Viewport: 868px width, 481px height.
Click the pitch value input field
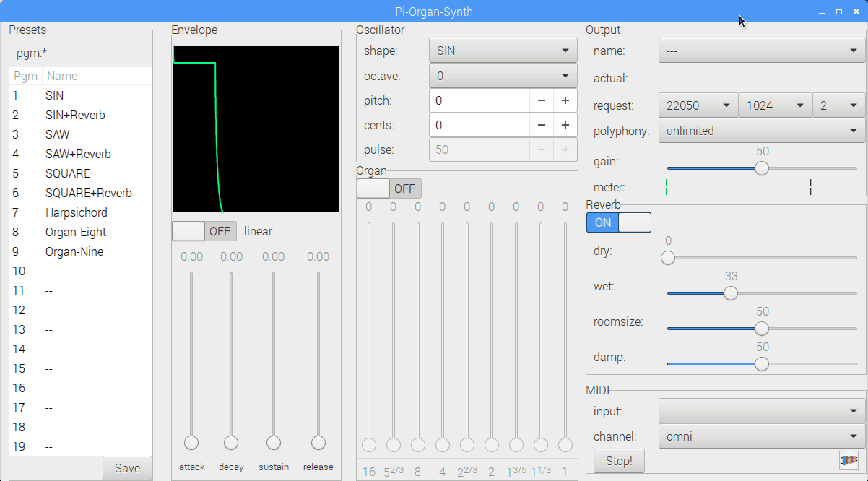479,101
